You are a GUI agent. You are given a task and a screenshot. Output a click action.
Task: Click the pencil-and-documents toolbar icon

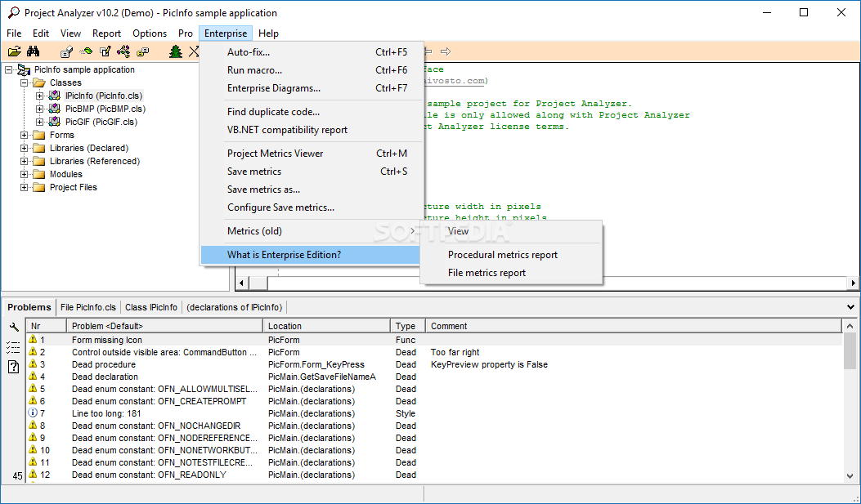105,51
